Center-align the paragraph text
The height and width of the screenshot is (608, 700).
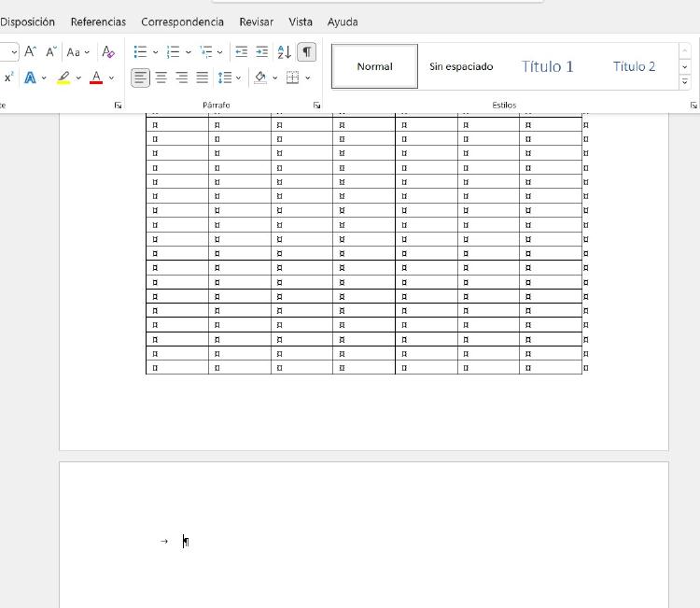(x=161, y=78)
